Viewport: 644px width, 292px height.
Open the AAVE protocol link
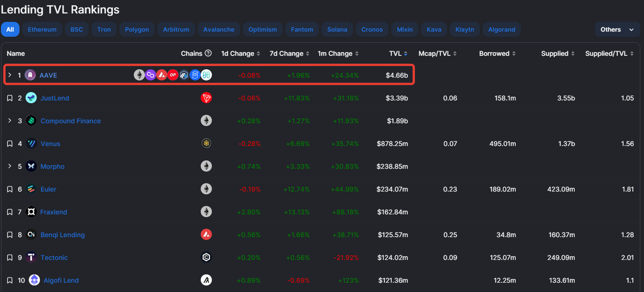(x=48, y=75)
